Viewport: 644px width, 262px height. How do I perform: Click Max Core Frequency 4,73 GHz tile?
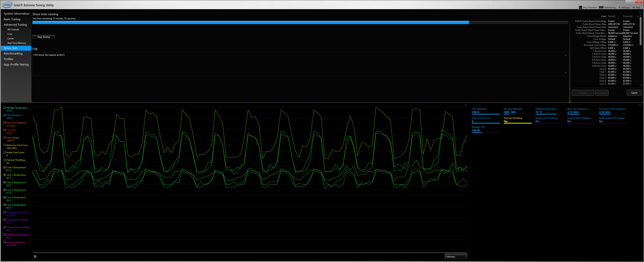pyautogui.click(x=581, y=111)
